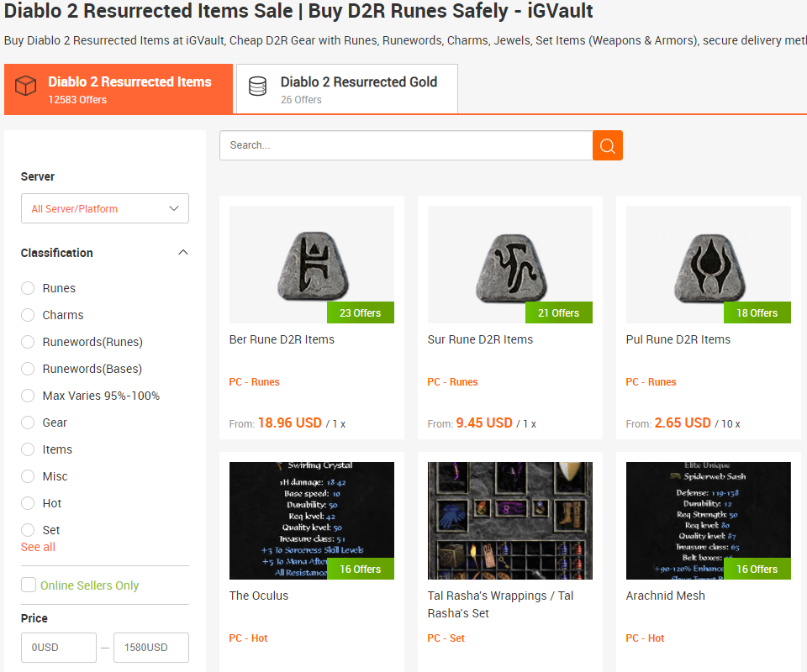Click PC - Runes under Ber Rune
Viewport: 807px width, 672px height.
click(x=254, y=382)
